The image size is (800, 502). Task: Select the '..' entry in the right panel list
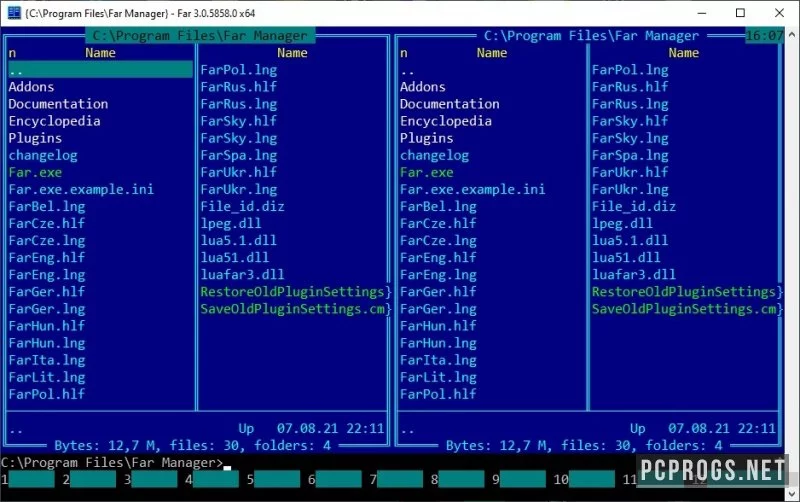coord(407,70)
